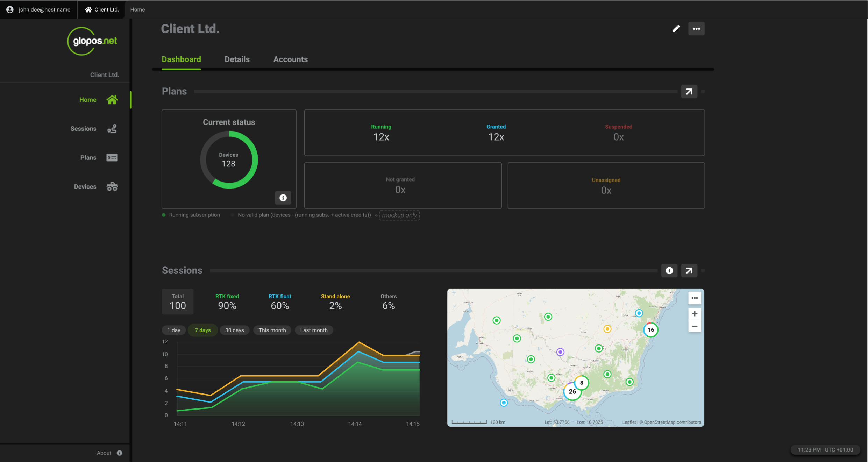Open Sessions section arrow link icon

point(689,271)
